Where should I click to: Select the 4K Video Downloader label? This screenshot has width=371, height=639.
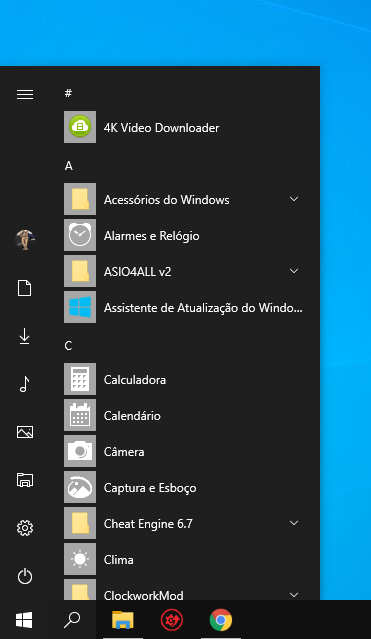(x=161, y=128)
